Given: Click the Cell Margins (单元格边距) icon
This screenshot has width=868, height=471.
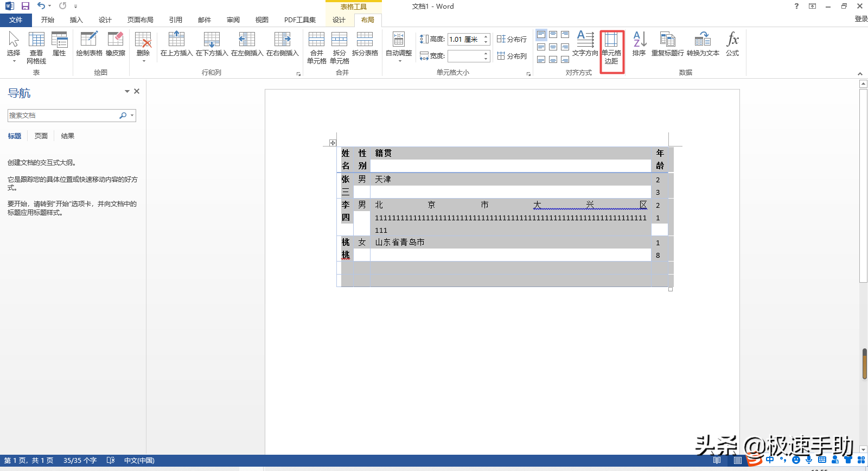Looking at the screenshot, I should click(611, 48).
